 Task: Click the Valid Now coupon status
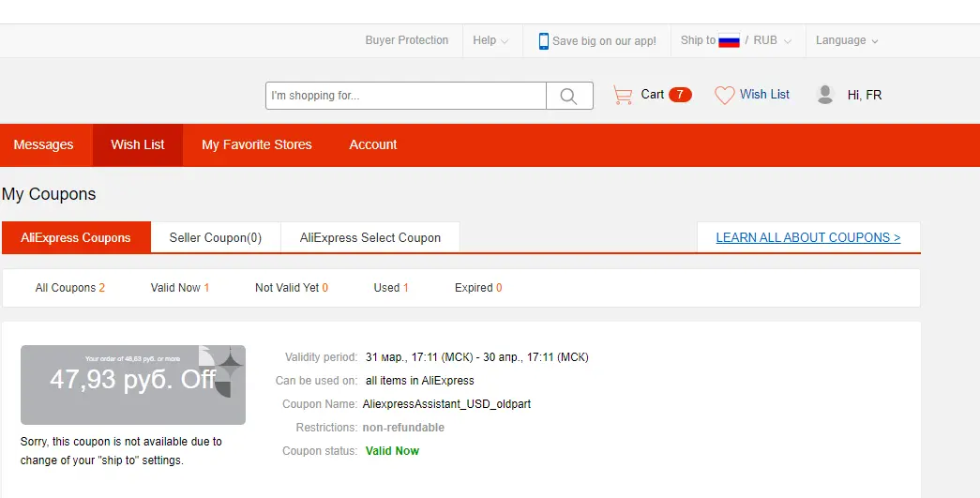point(393,451)
